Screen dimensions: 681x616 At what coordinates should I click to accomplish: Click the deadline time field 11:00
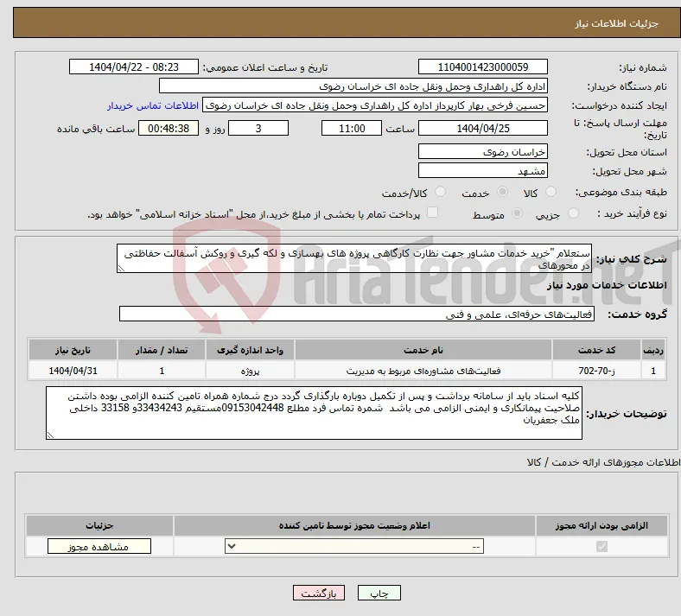pyautogui.click(x=352, y=128)
